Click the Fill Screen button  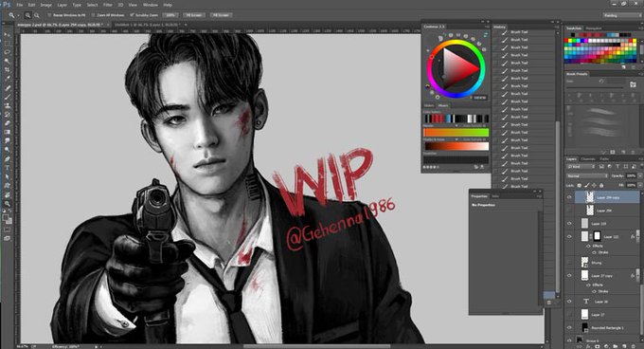click(222, 15)
